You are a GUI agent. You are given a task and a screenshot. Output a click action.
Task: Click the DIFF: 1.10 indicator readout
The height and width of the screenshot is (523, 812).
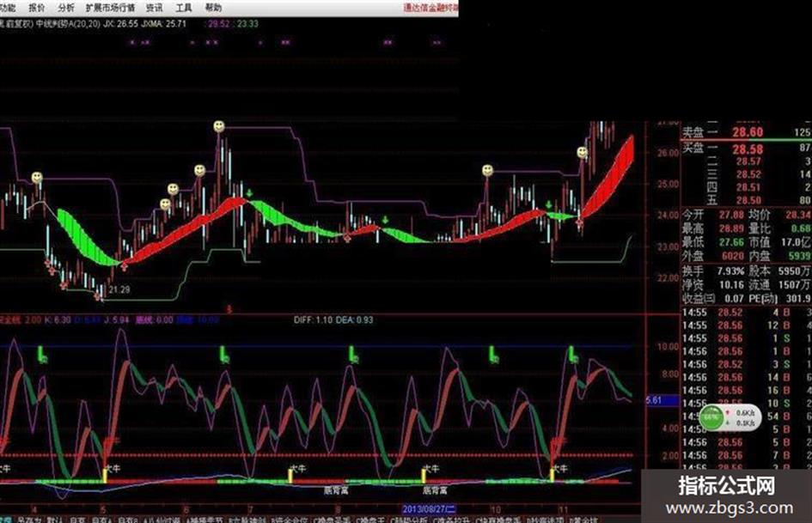[x=314, y=320]
